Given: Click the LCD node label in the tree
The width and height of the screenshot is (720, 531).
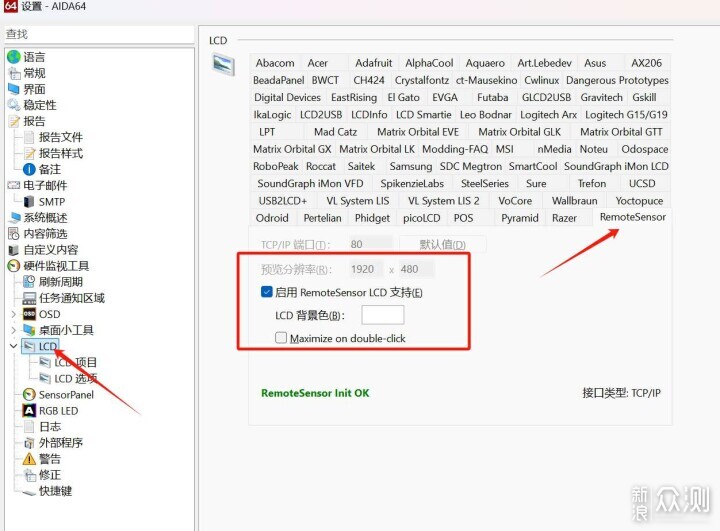Looking at the screenshot, I should point(48,346).
